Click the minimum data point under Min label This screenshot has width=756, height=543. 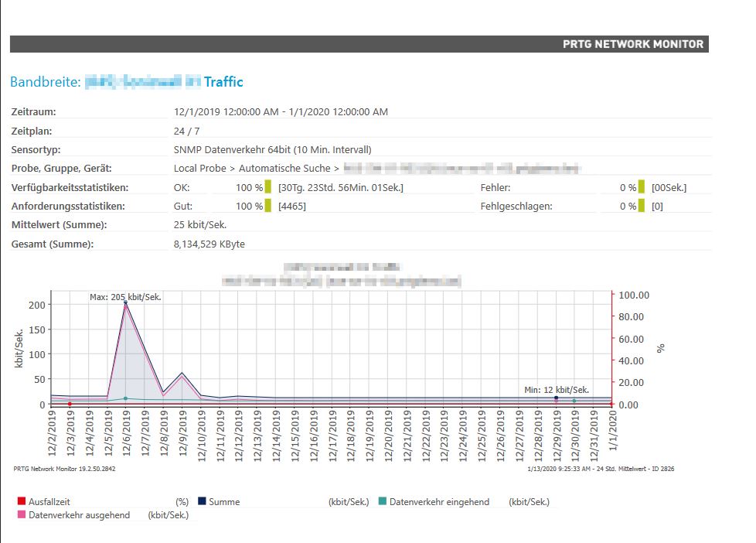pos(556,398)
